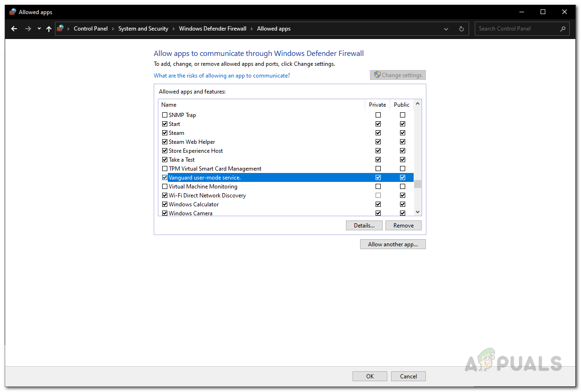Toggle Steam Web Helper checkbox
This screenshot has width=581, height=392.
[165, 142]
